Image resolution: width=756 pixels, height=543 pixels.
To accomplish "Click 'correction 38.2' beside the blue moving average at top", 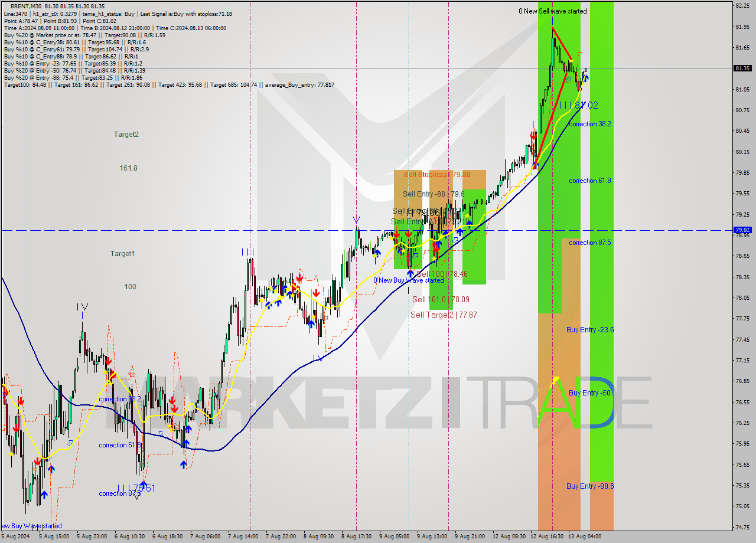I will (590, 124).
